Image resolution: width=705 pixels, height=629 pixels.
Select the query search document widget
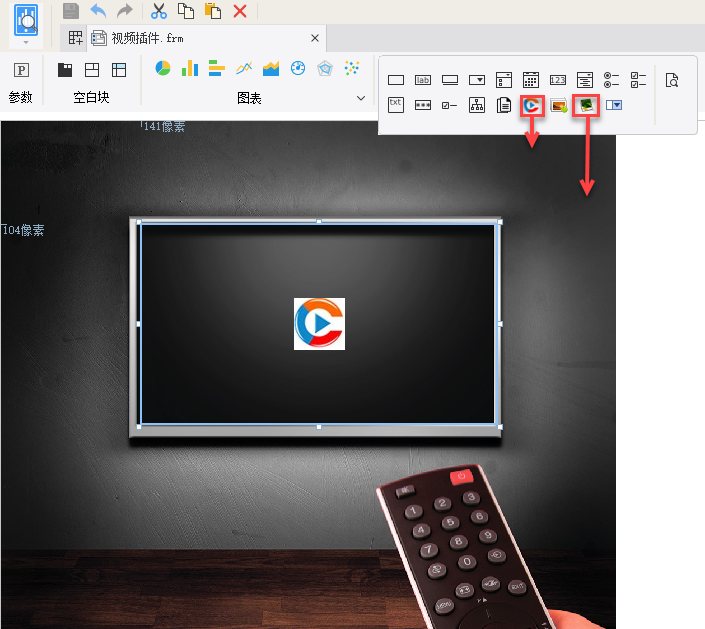pos(672,80)
